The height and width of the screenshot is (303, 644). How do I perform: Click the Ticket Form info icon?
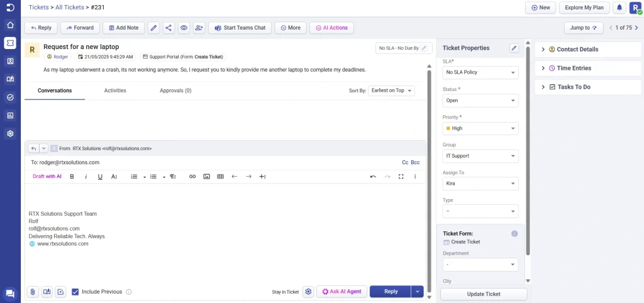coord(514,234)
